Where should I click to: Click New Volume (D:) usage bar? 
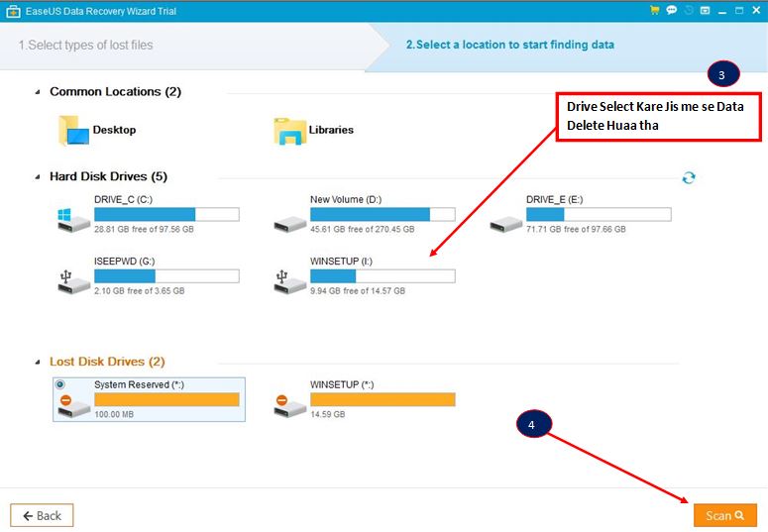click(x=383, y=214)
